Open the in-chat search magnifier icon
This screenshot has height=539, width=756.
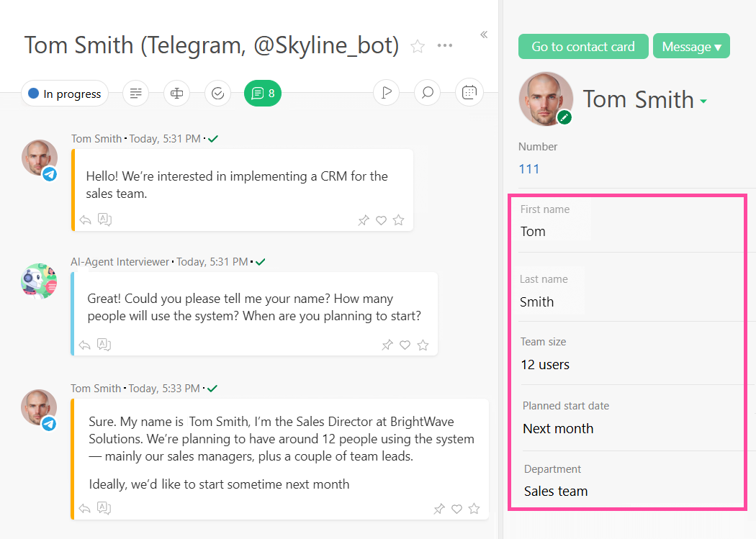[427, 92]
